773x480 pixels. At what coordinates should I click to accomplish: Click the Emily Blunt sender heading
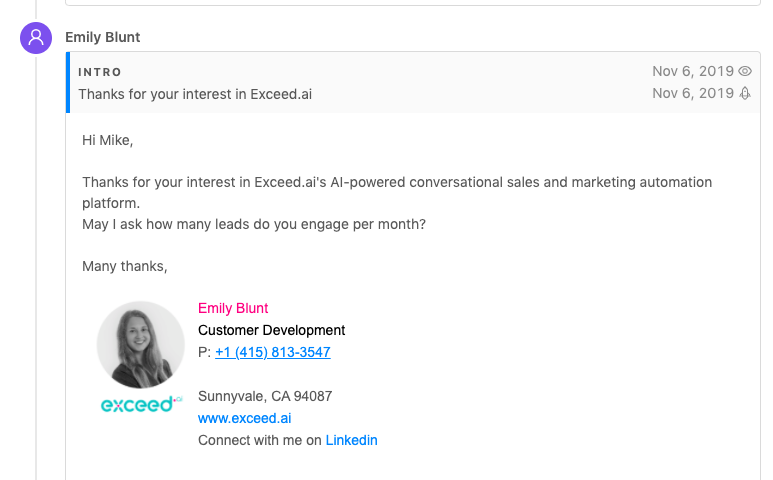103,37
